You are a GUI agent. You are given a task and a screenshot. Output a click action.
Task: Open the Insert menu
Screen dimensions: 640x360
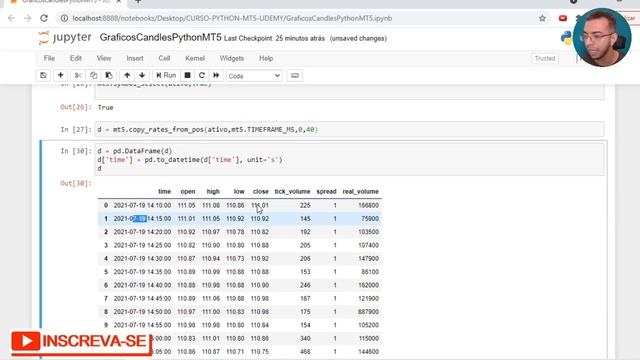(135, 58)
